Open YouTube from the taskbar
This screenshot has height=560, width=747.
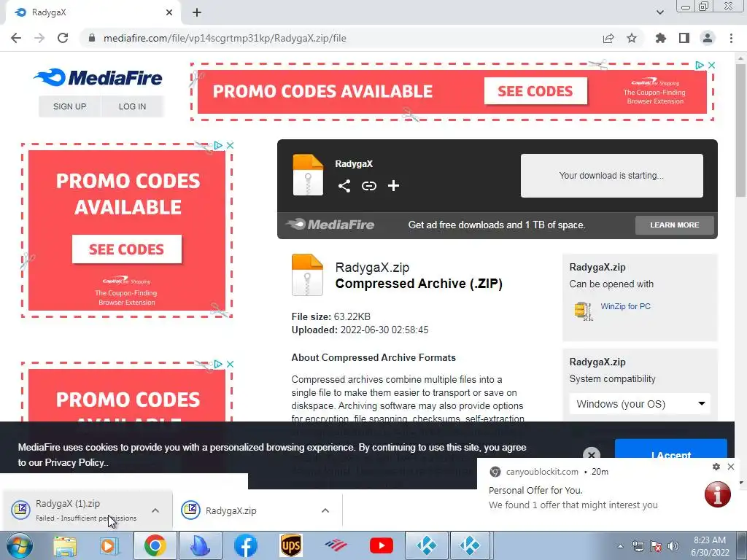point(381,545)
